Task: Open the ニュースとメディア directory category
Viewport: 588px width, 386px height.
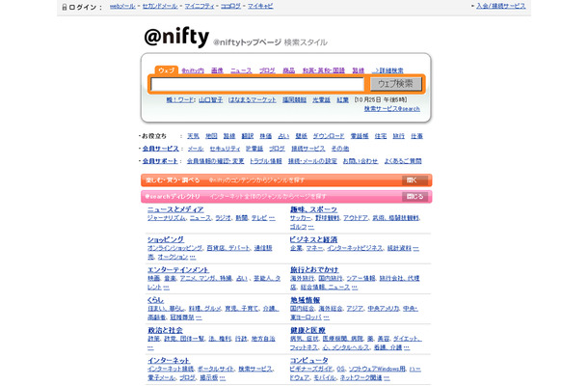Action: point(175,209)
